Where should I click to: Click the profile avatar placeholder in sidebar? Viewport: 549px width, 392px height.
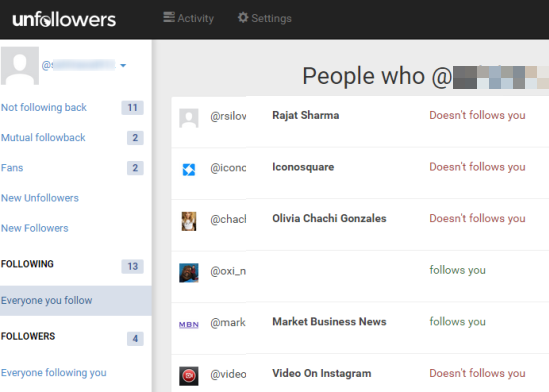point(20,66)
